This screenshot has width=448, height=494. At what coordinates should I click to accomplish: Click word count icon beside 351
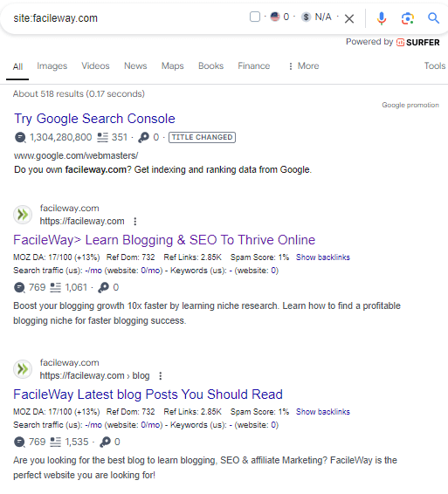click(102, 137)
